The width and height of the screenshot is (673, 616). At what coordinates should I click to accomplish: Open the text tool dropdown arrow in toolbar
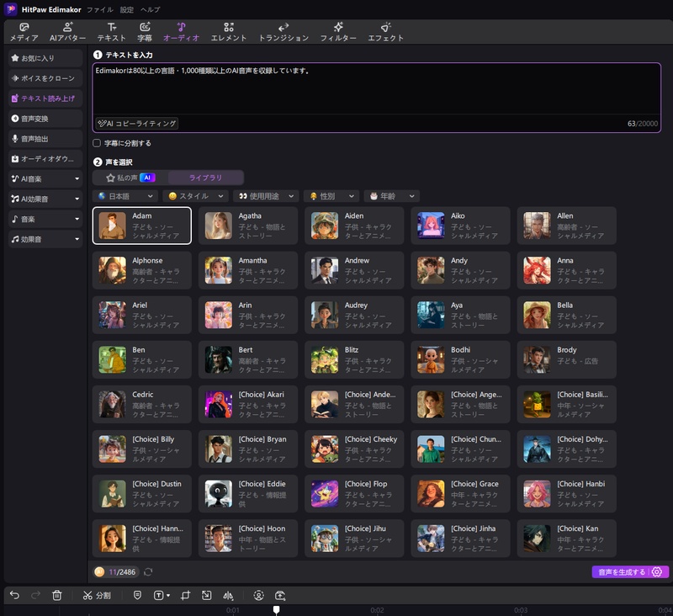pos(167,596)
